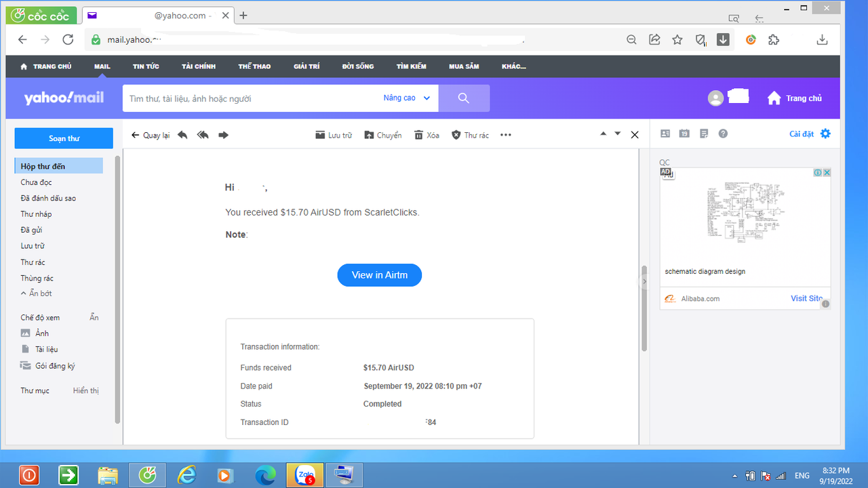Click the zoom out magnifier in address bar
The height and width of the screenshot is (488, 868).
click(x=631, y=39)
